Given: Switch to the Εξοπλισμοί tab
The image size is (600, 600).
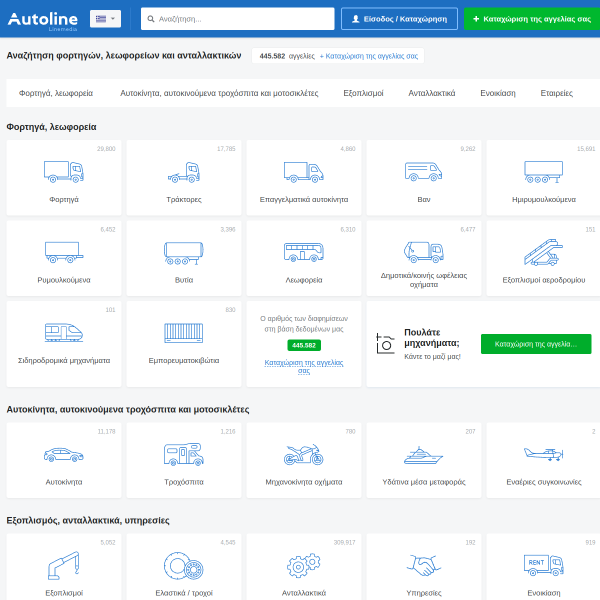Looking at the screenshot, I should 363,93.
